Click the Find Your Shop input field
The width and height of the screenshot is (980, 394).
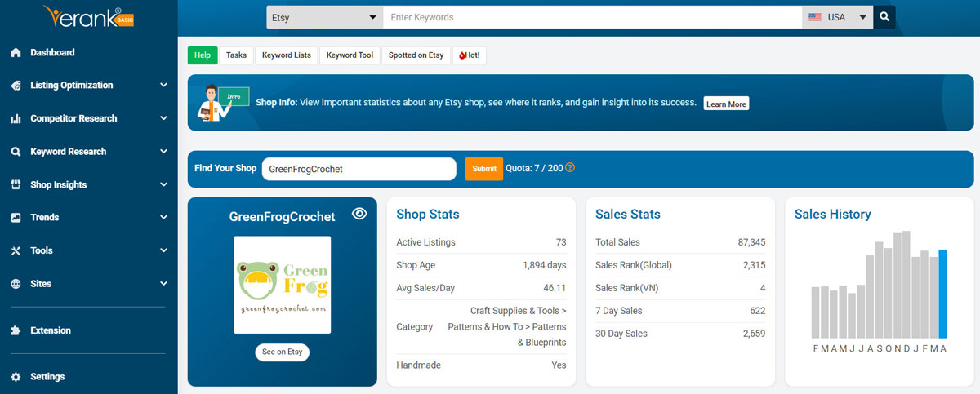point(359,169)
